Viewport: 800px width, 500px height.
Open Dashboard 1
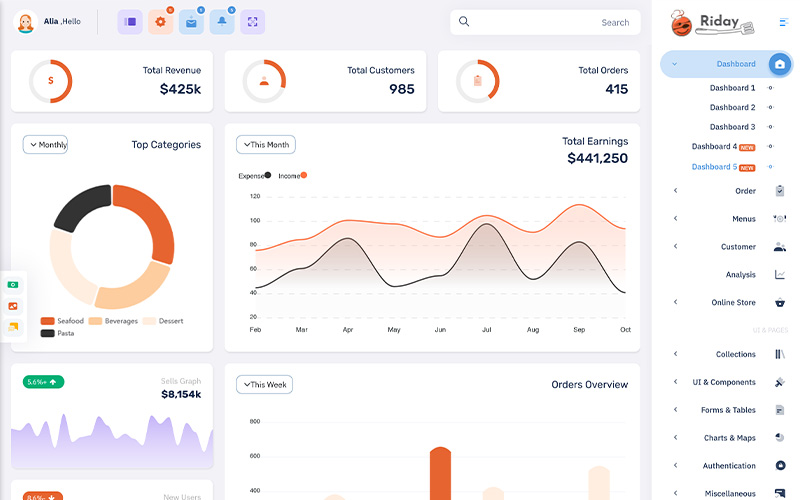[732, 88]
